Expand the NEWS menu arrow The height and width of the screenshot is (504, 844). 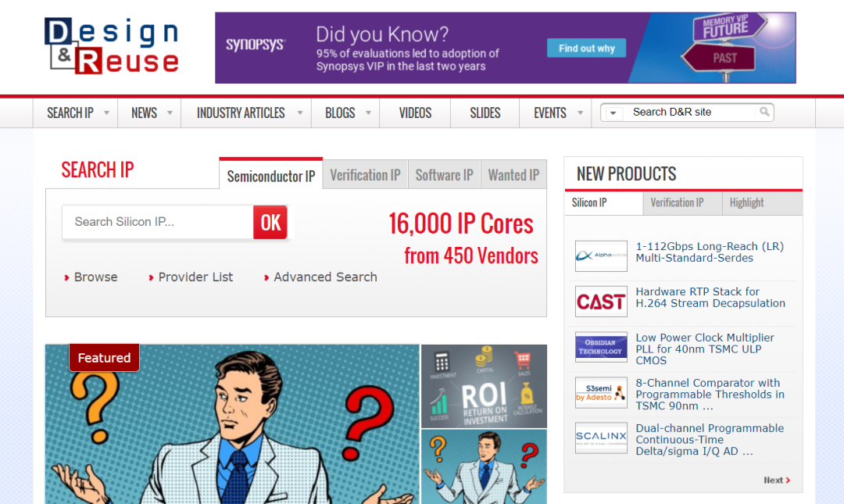(x=170, y=113)
